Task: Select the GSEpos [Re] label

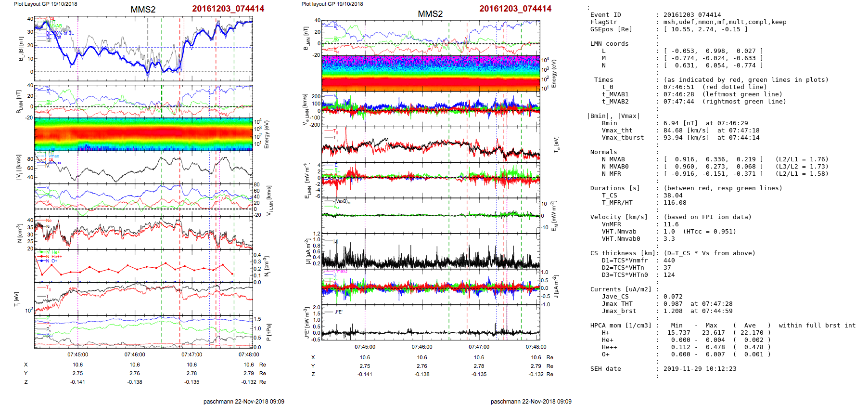Action: point(611,29)
